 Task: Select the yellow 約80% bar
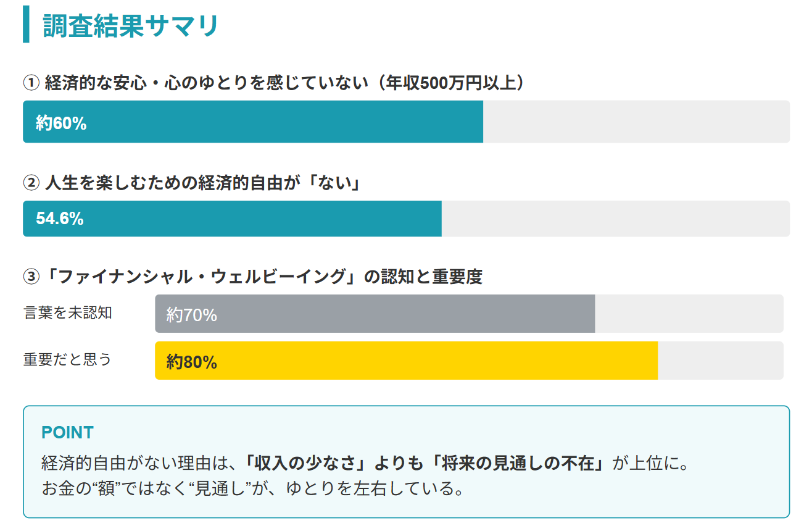pos(406,361)
